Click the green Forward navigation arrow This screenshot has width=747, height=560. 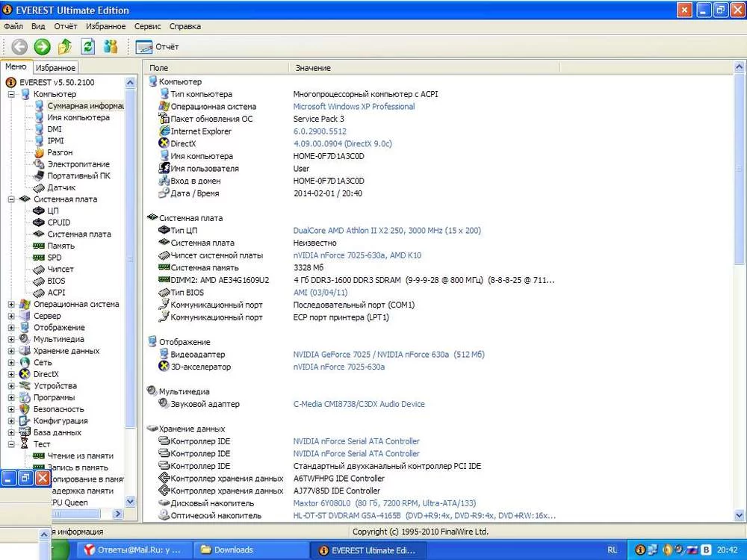tap(42, 47)
